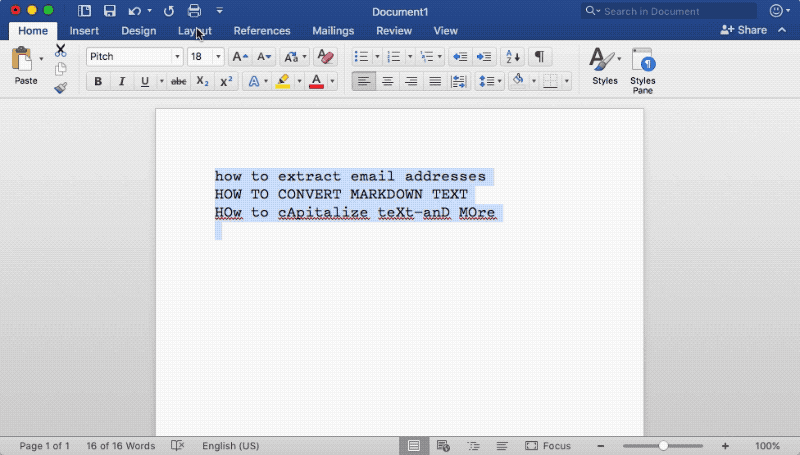Enable Focus mode in status bar
Viewport: 800px width, 455px height.
click(x=548, y=446)
